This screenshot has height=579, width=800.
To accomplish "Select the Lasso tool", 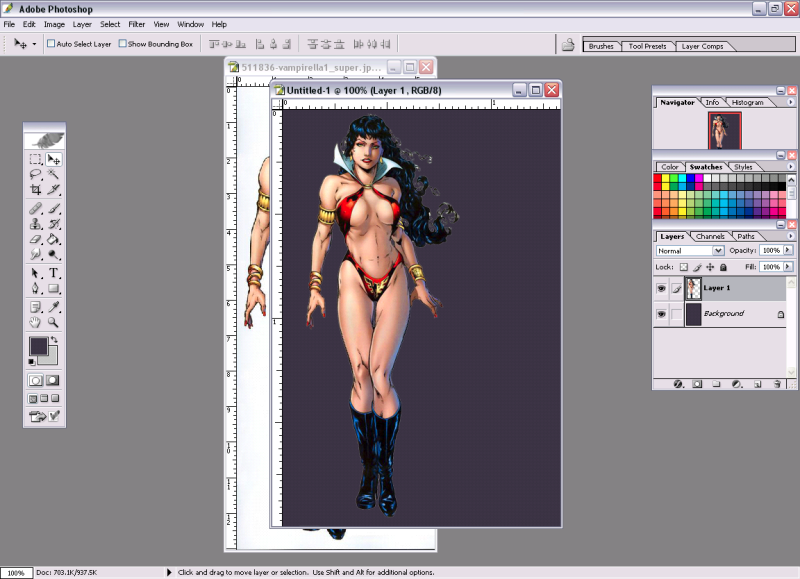I will (35, 174).
